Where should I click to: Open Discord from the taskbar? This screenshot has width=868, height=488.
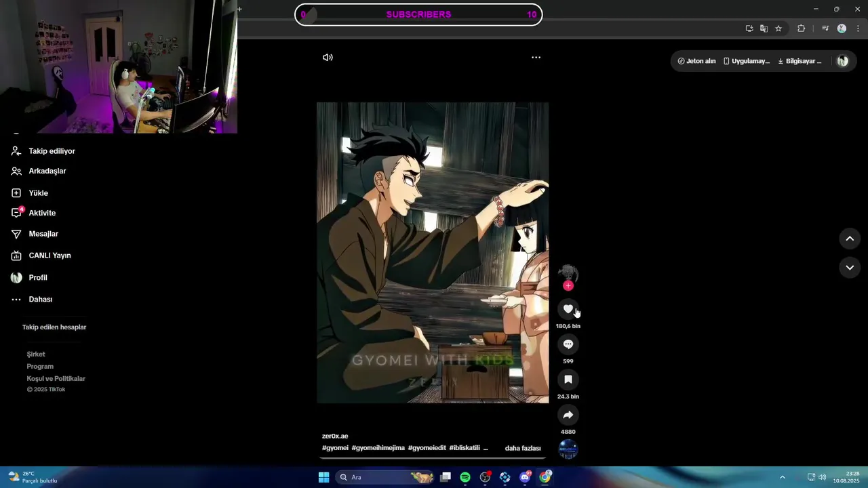525,477
